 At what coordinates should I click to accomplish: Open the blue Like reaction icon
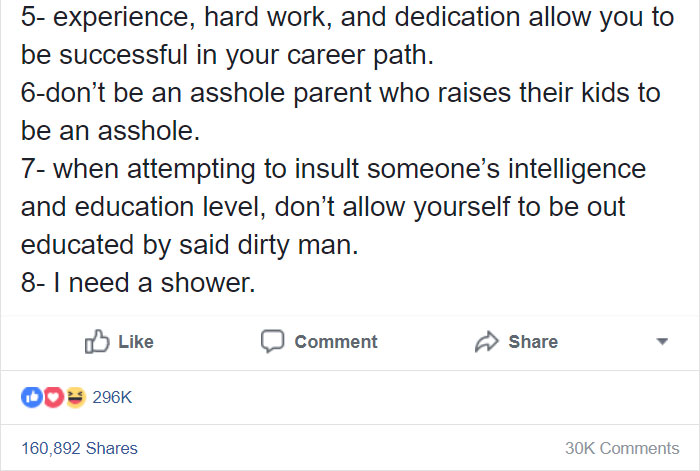[x=32, y=397]
